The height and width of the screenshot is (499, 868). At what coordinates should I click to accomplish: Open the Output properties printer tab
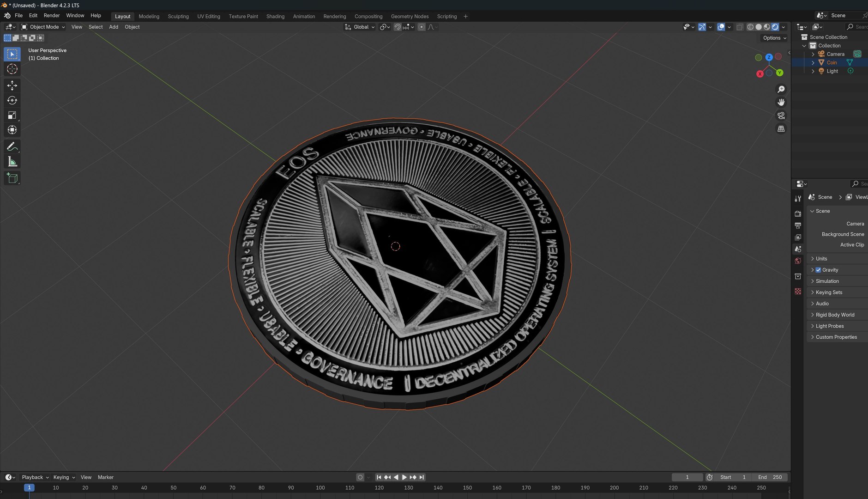point(798,225)
